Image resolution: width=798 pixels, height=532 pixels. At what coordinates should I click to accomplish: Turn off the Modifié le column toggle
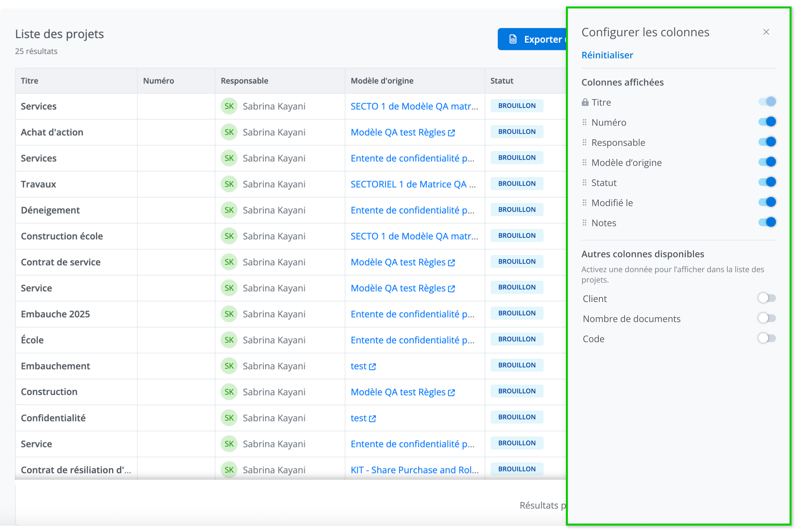point(767,202)
